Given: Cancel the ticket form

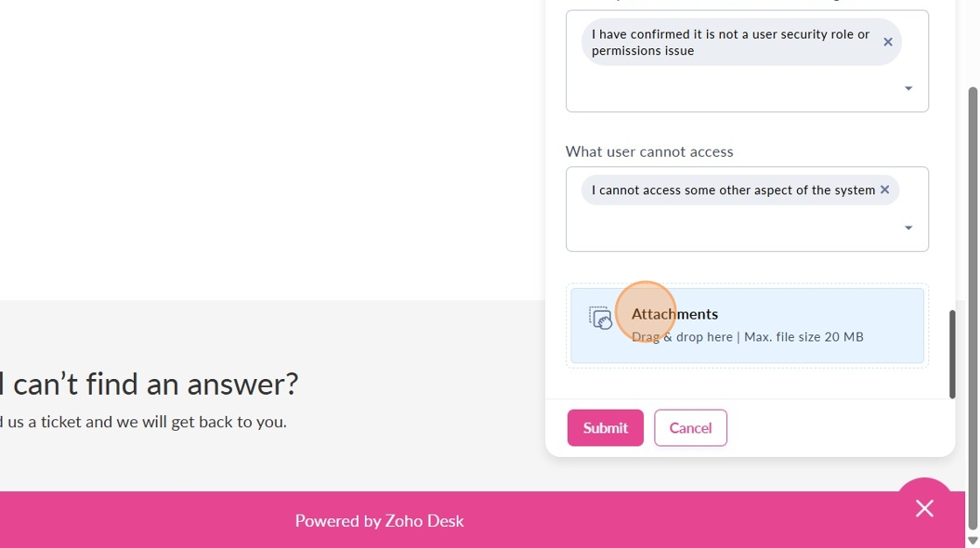Looking at the screenshot, I should (x=690, y=428).
